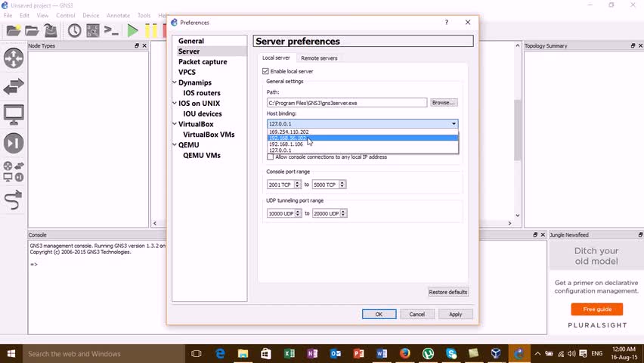Click the taskbar search box
Screen dimensions: 644x363
click(x=103, y=353)
